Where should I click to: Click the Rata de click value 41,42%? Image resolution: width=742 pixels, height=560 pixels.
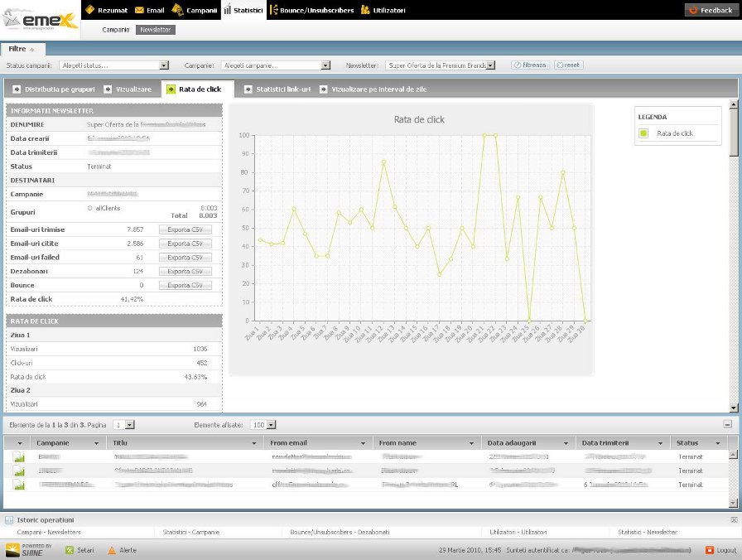tap(132, 299)
